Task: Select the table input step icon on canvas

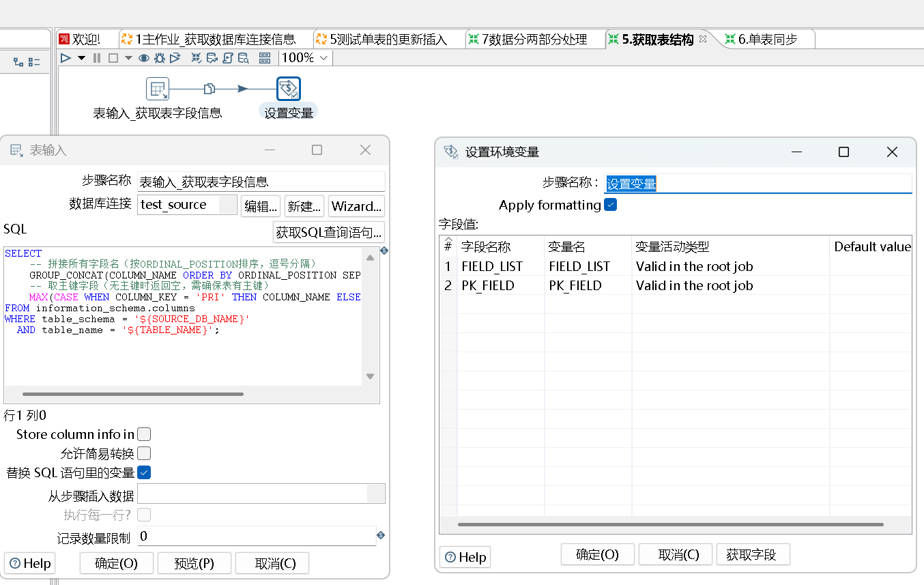Action: pyautogui.click(x=158, y=89)
